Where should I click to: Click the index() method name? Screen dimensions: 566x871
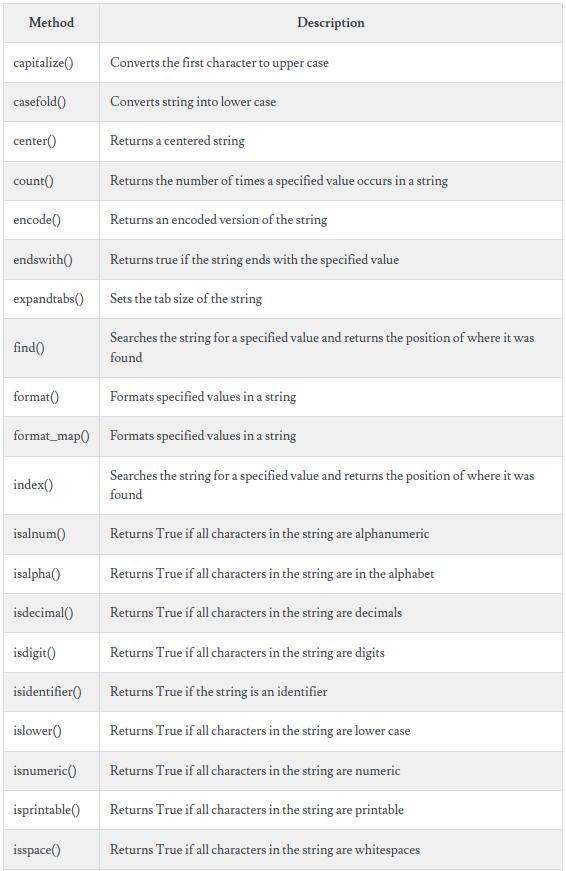(33, 485)
